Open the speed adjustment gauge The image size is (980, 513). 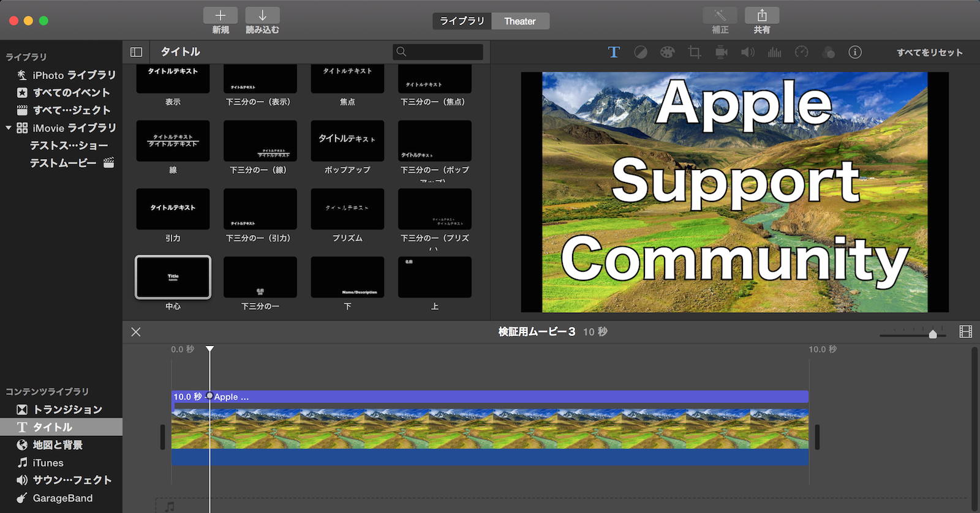click(x=802, y=52)
